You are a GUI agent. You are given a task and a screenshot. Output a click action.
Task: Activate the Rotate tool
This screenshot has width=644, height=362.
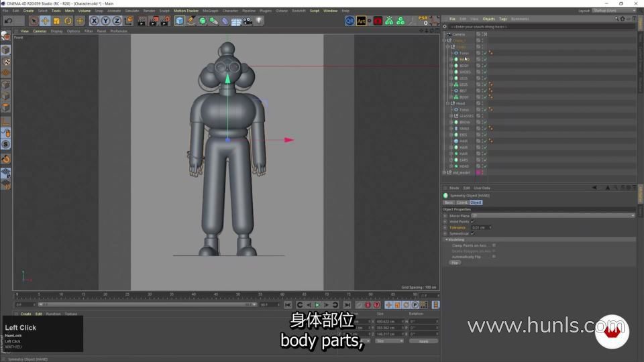68,21
